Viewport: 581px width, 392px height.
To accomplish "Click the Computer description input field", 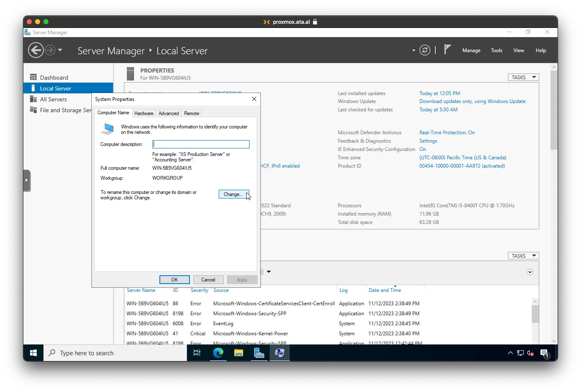I will 201,144.
